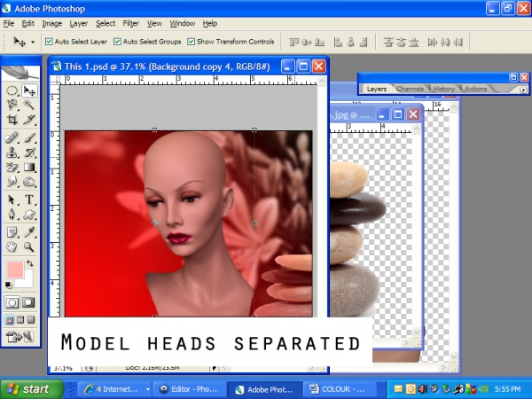532x399 pixels.
Task: Expand the Internet Explorer taskbar group
Action: click(x=148, y=389)
